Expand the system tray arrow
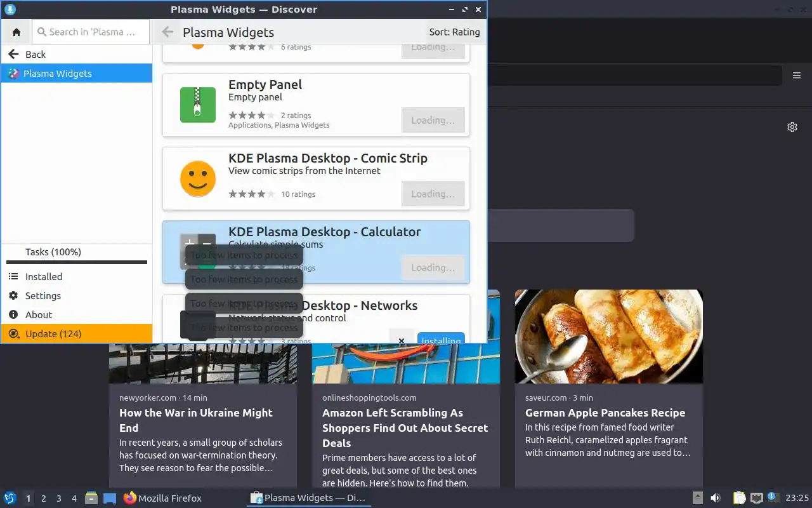This screenshot has height=508, width=812. coord(697,498)
